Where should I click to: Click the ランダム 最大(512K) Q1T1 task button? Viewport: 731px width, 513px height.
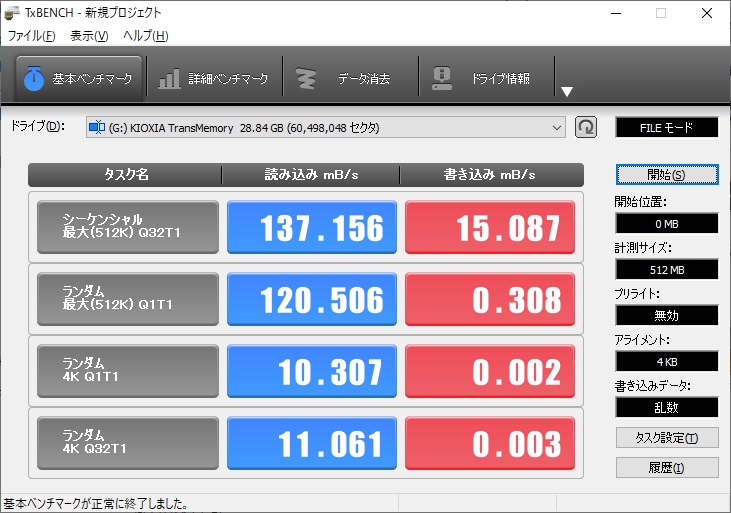point(128,299)
